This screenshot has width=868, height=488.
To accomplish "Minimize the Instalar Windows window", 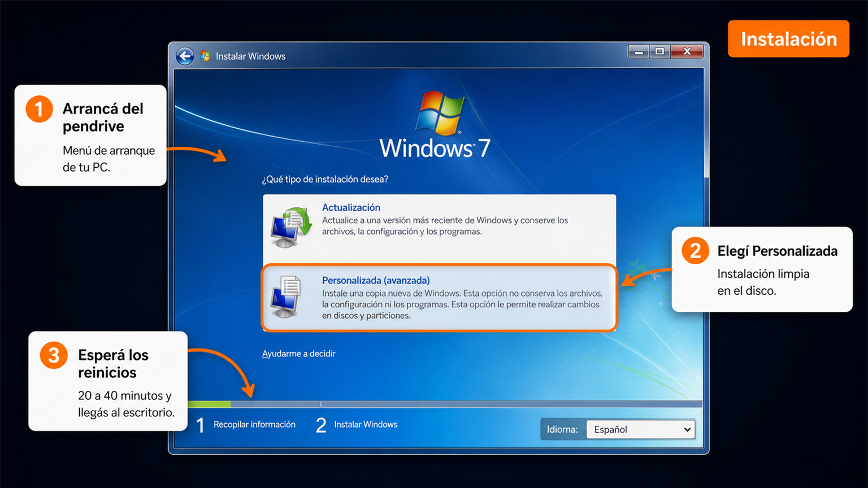I will click(x=639, y=51).
